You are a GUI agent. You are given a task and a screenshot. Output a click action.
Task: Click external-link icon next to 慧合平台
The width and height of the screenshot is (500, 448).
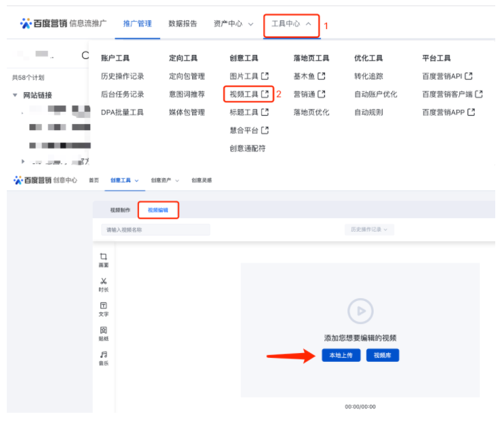265,130
